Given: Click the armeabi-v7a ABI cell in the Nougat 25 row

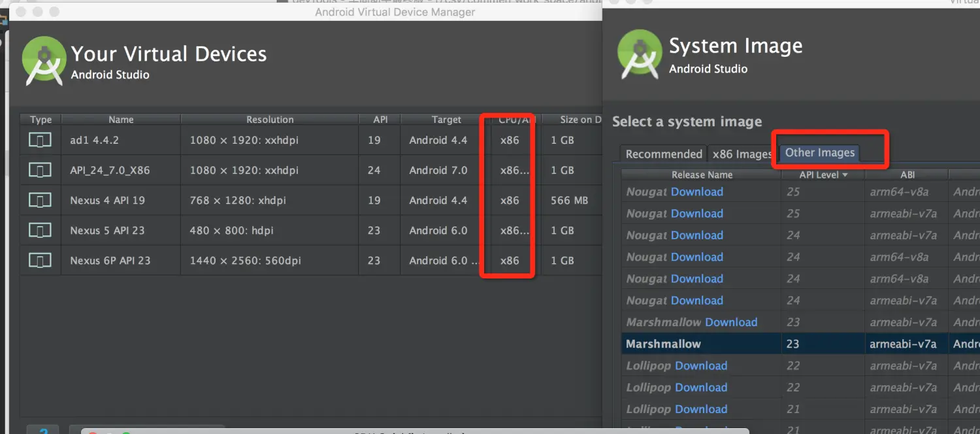Looking at the screenshot, I should [x=903, y=214].
